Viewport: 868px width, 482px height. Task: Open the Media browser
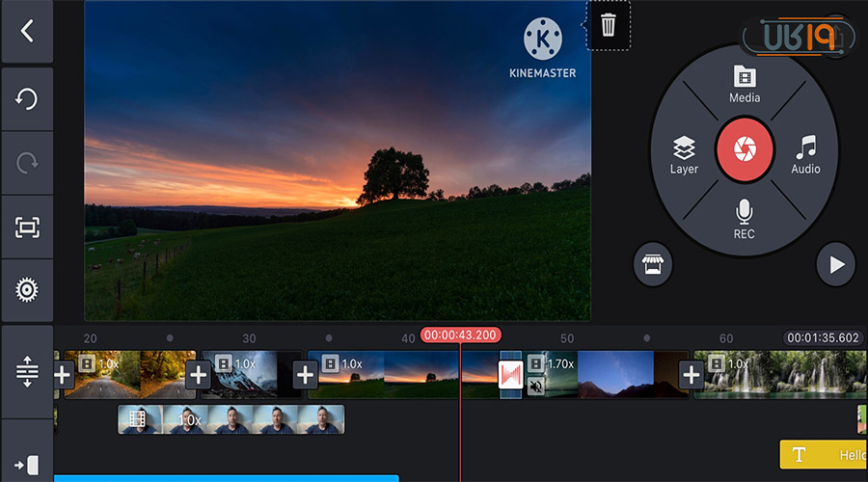click(744, 84)
